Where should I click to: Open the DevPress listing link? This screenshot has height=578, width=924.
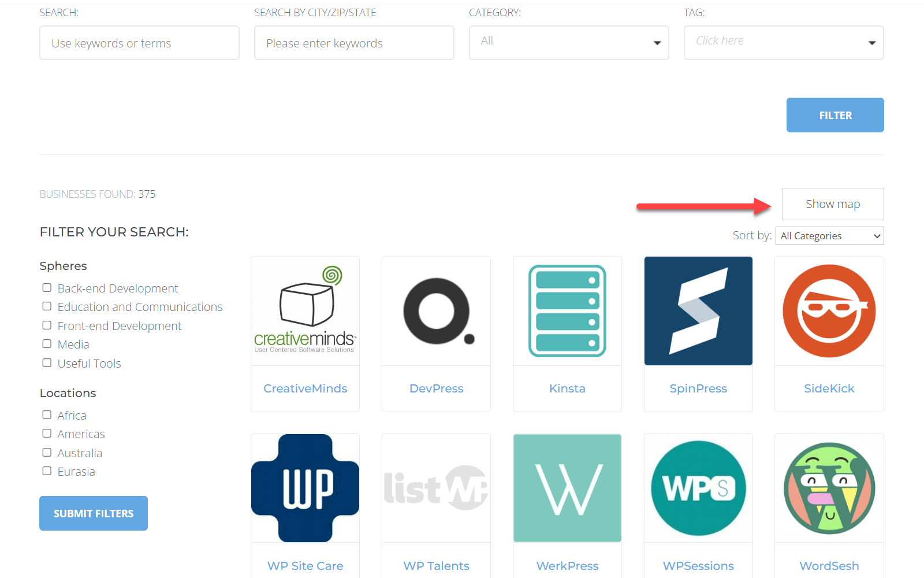pos(436,388)
